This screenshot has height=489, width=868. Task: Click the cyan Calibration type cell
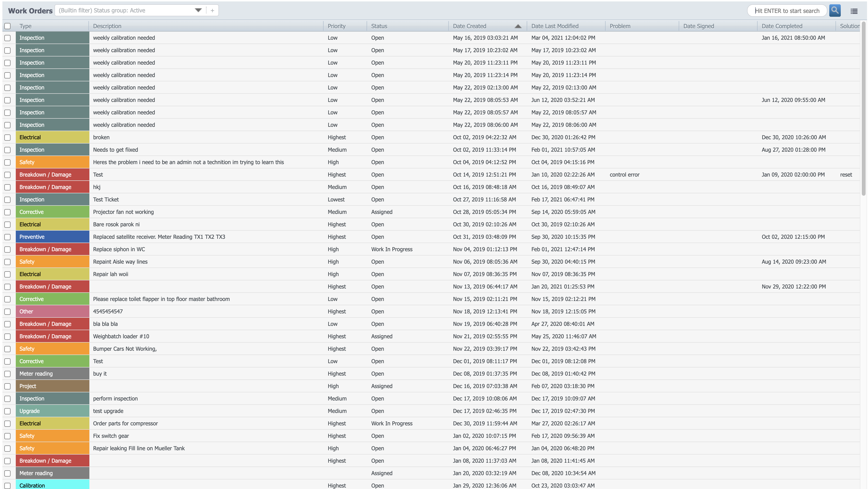(x=52, y=485)
